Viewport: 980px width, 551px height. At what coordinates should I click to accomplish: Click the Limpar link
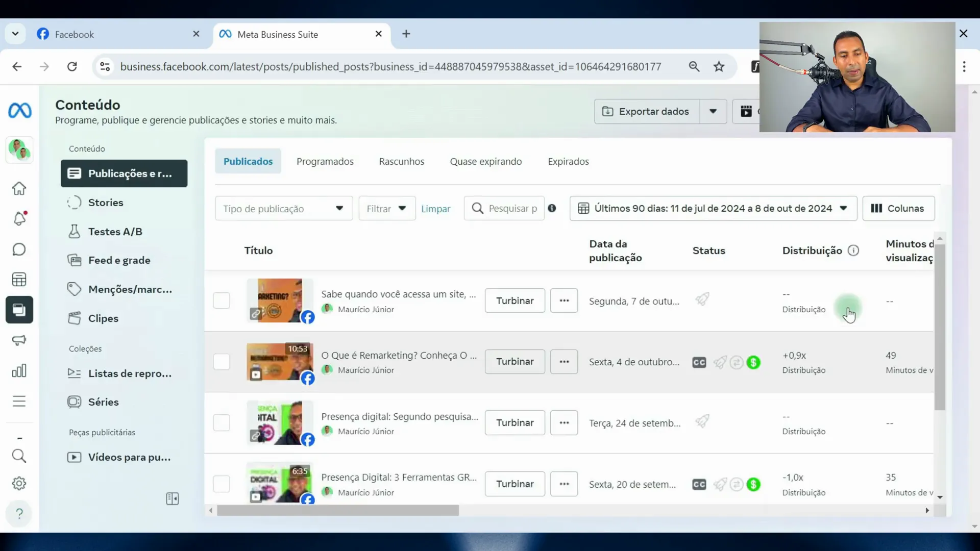tap(435, 209)
